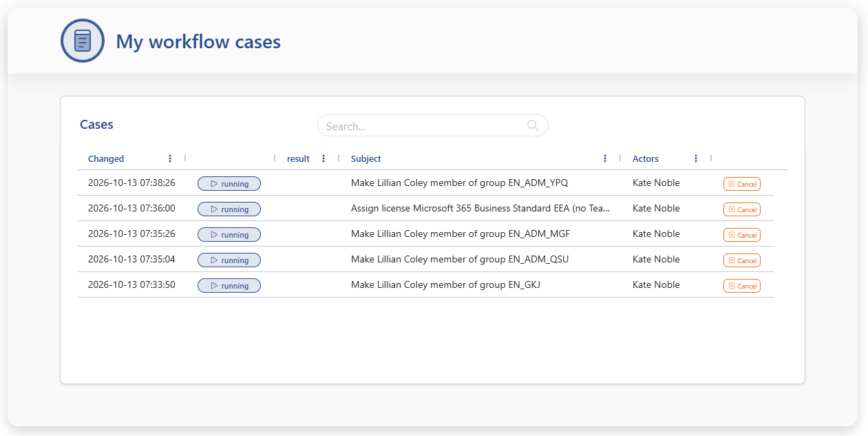Open the Subject column options menu

(605, 158)
